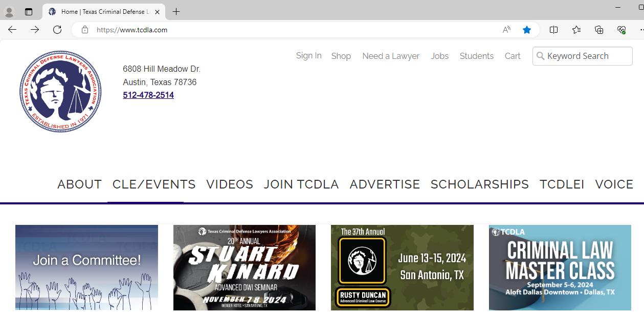The height and width of the screenshot is (313, 644).
Task: Open the ABOUT menu
Action: tap(79, 184)
